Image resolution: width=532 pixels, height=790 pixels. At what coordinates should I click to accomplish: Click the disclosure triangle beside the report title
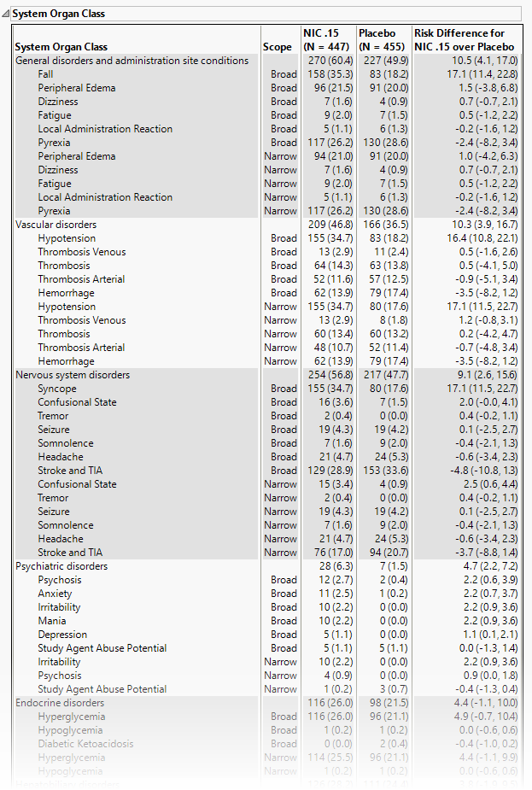(8, 13)
